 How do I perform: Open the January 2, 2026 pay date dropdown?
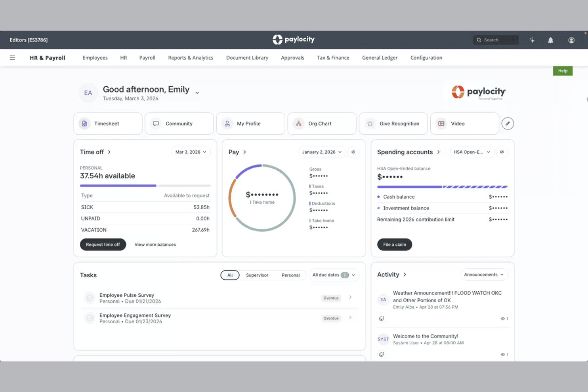click(x=322, y=152)
